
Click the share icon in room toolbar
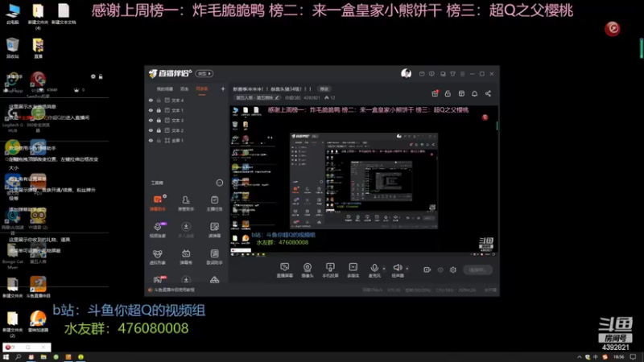coord(488,93)
